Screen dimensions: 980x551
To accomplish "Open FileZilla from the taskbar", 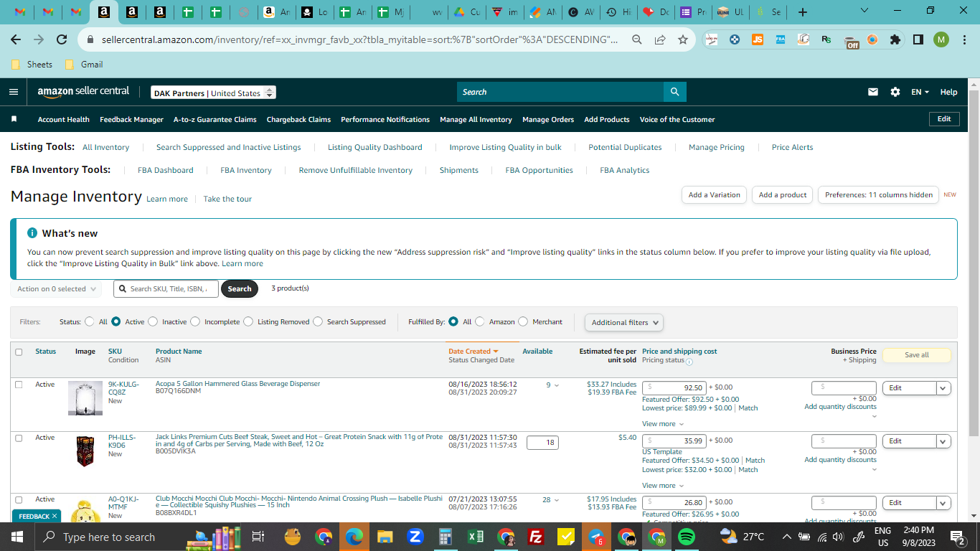I will 535,537.
